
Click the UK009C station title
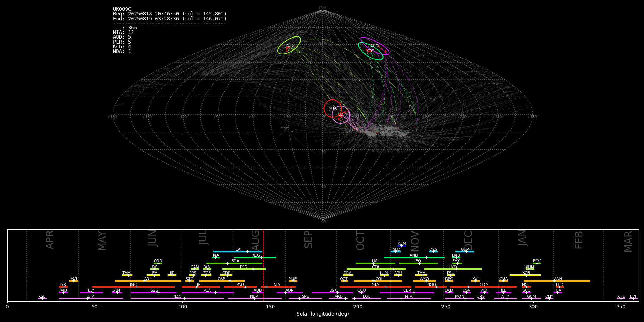coord(122,9)
